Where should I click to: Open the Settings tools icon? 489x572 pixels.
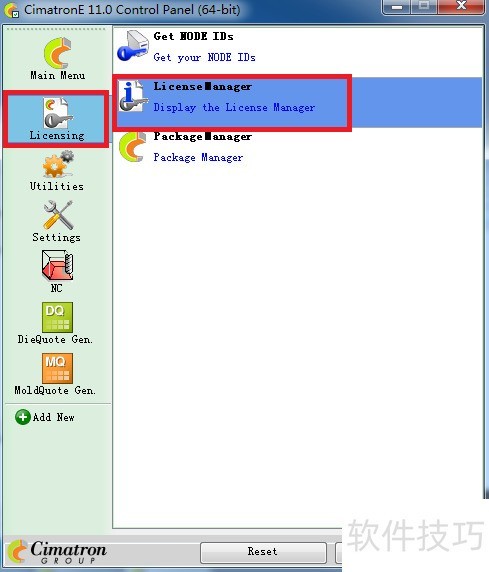click(58, 215)
